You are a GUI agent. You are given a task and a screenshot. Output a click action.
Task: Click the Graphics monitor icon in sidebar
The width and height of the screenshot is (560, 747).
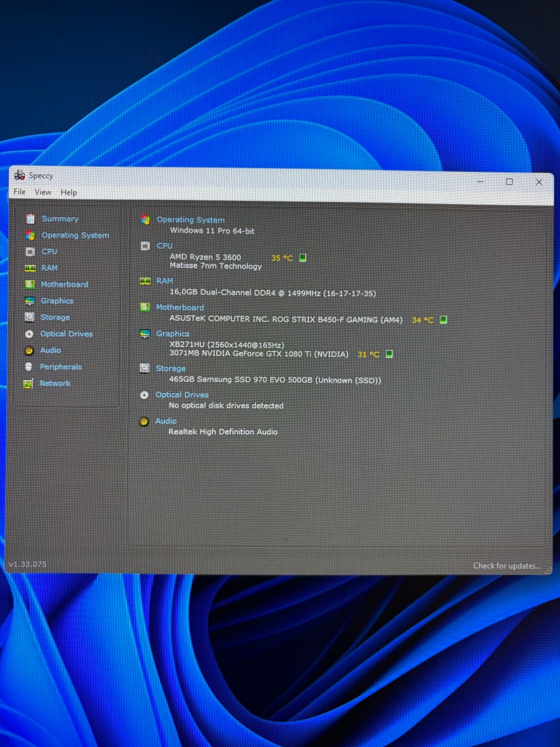30,301
